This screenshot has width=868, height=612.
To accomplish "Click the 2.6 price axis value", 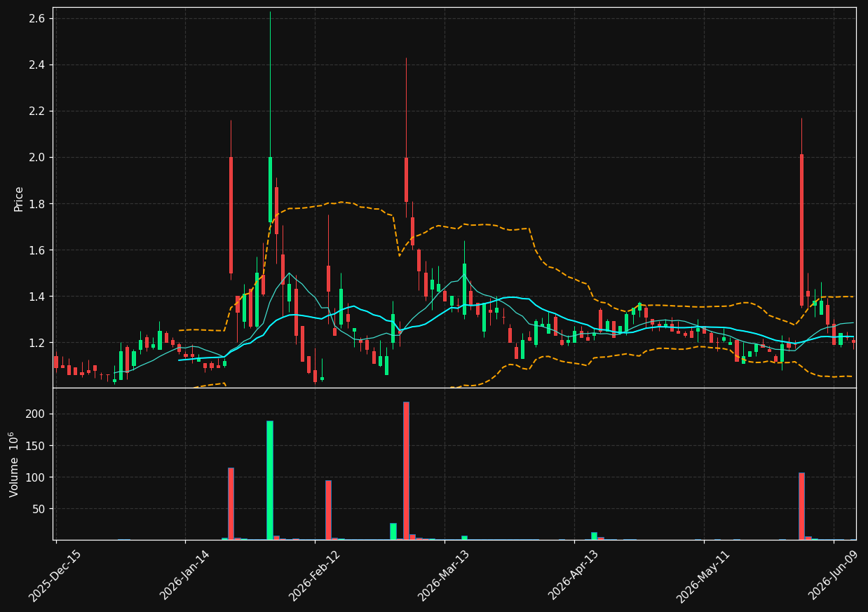I will tap(38, 18).
